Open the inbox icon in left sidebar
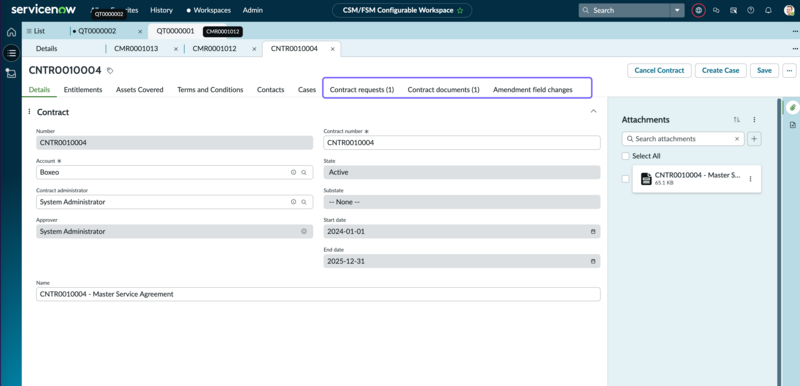 point(11,73)
